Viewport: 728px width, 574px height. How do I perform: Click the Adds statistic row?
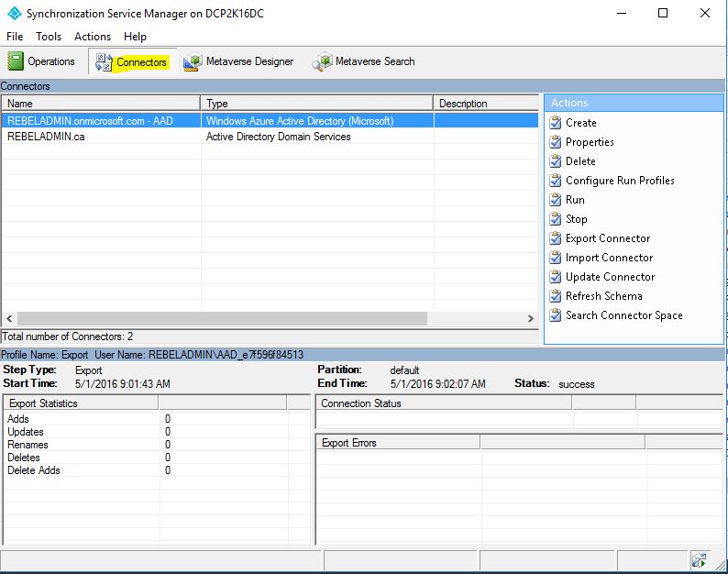157,419
